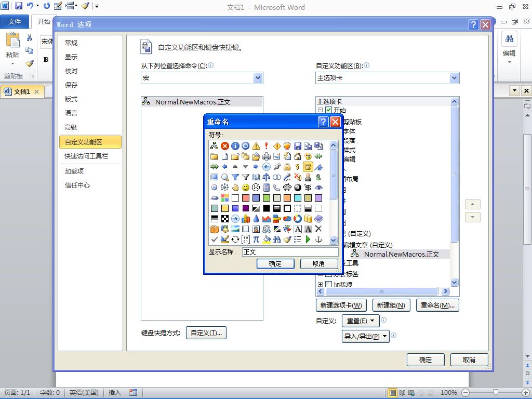Choose the raised hand symbol

point(235,188)
